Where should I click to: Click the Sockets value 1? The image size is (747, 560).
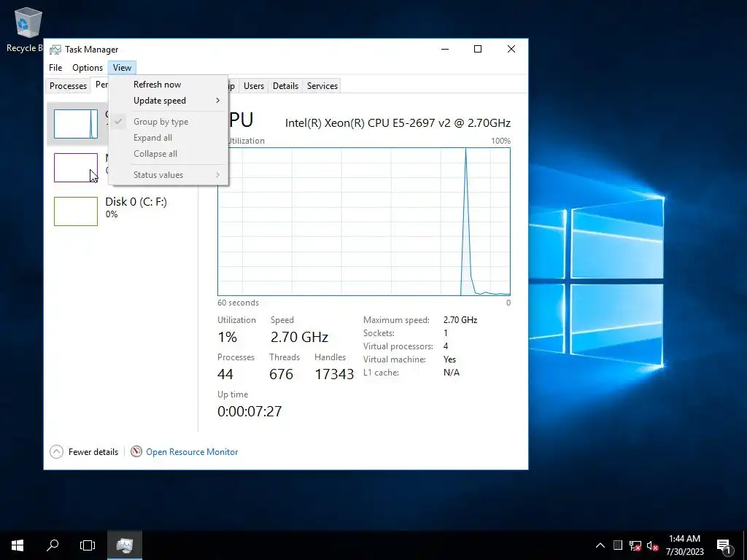(x=446, y=332)
